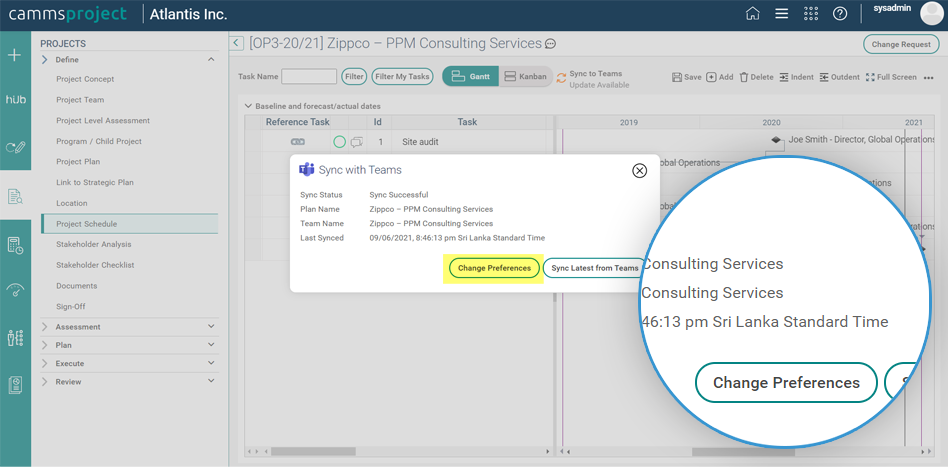This screenshot has width=948, height=467.
Task: Click the Outdent toolbar item
Action: click(839, 77)
